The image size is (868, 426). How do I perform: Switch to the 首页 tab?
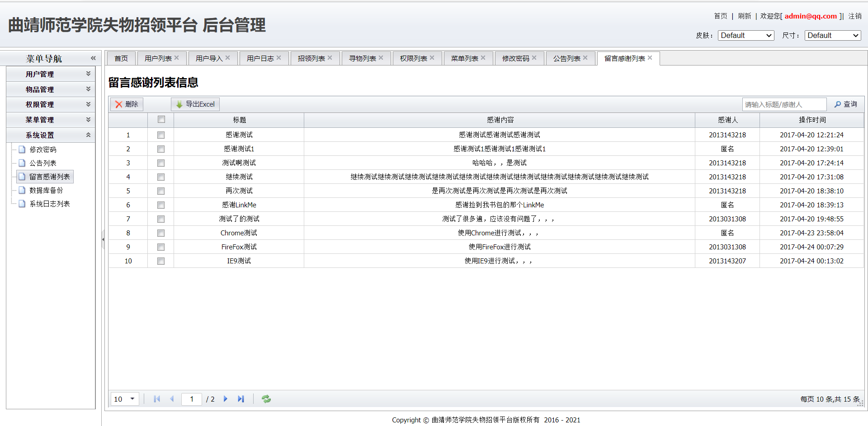tap(121, 58)
